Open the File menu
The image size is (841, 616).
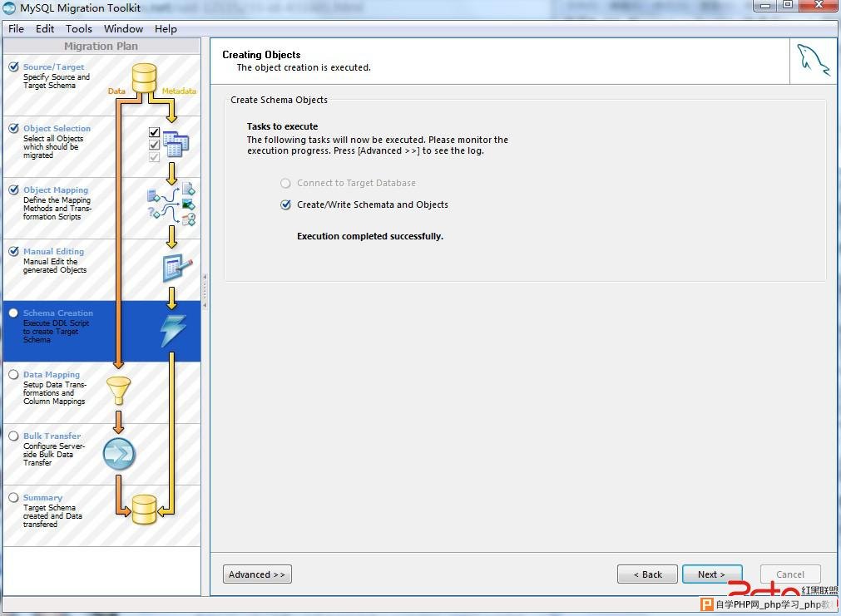16,29
